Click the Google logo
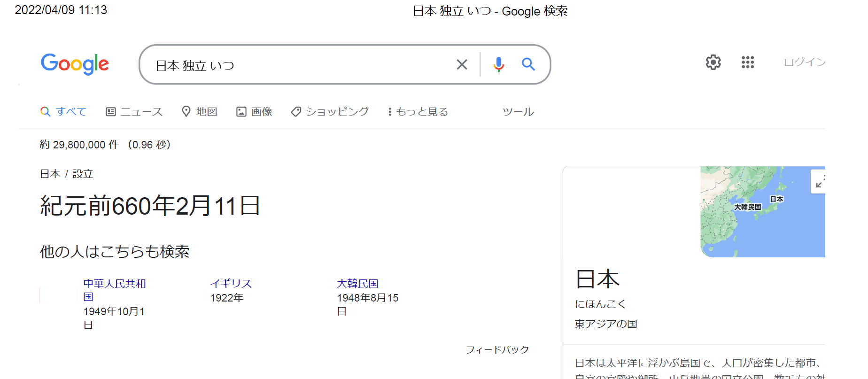The width and height of the screenshot is (868, 379). (75, 64)
